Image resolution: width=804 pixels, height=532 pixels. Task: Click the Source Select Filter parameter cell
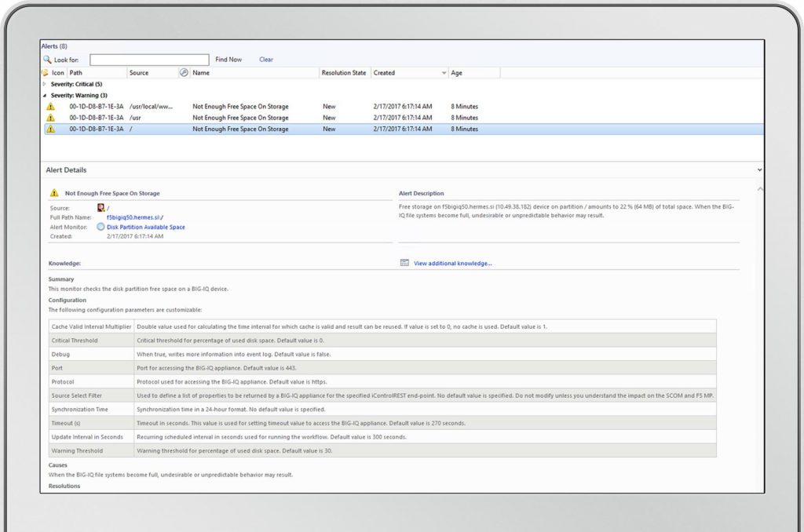click(91, 395)
